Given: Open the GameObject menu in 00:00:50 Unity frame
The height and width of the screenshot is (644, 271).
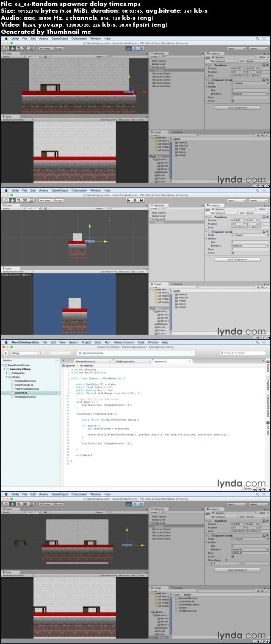Looking at the screenshot, I should point(59,39).
